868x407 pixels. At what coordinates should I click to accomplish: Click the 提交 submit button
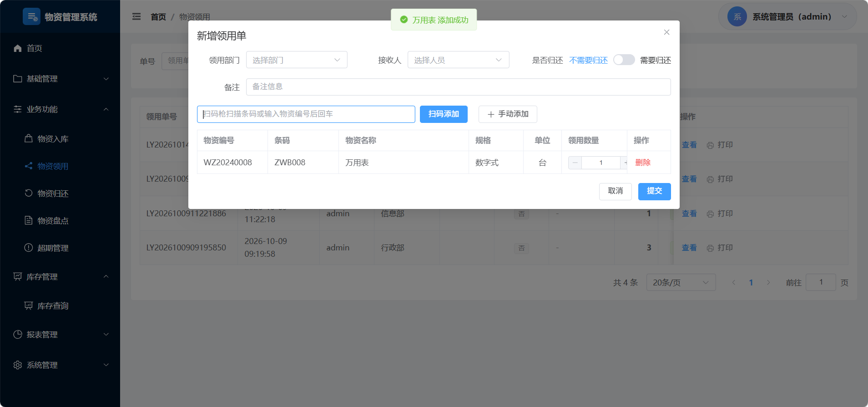[654, 191]
